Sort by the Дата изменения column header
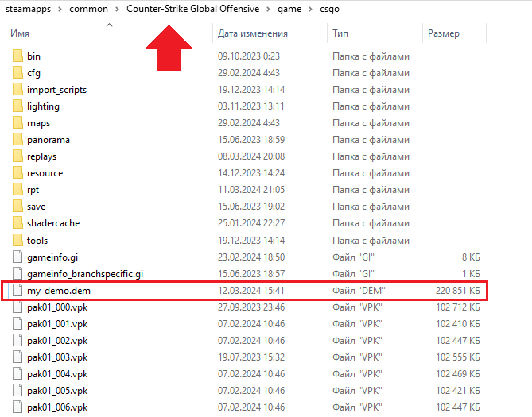Image resolution: width=532 pixels, height=417 pixels. (x=253, y=33)
